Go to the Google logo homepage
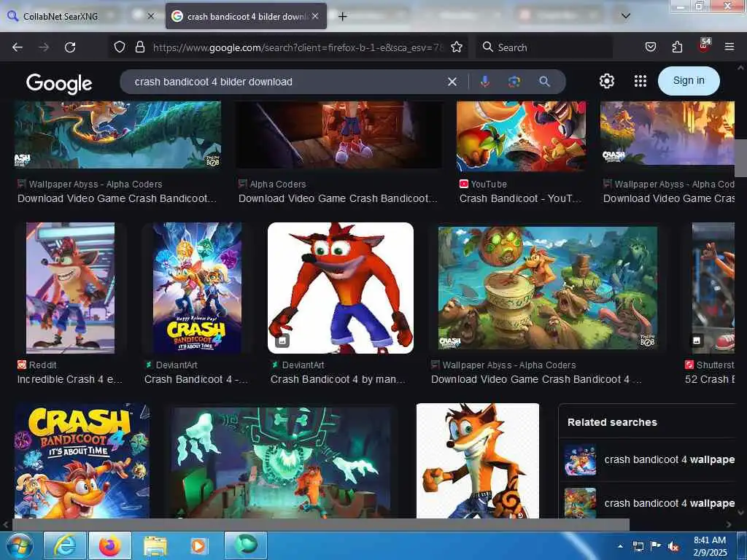 coord(59,83)
